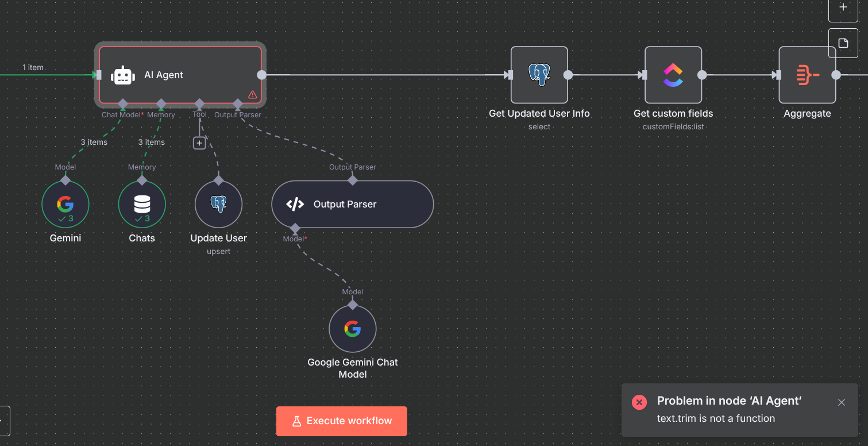The height and width of the screenshot is (446, 868).
Task: Click the sticky note icon button
Action: [843, 43]
